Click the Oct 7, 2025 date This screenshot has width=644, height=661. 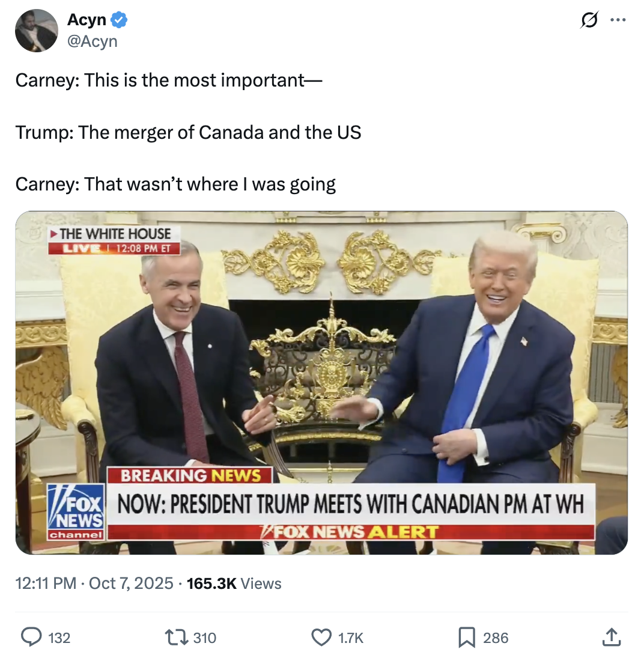(131, 583)
